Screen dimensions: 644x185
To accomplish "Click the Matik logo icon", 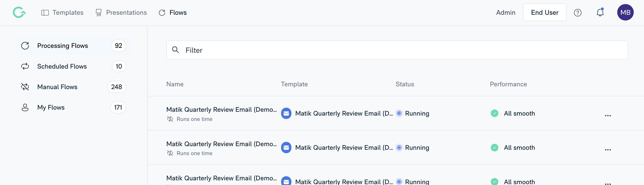I will pyautogui.click(x=19, y=12).
